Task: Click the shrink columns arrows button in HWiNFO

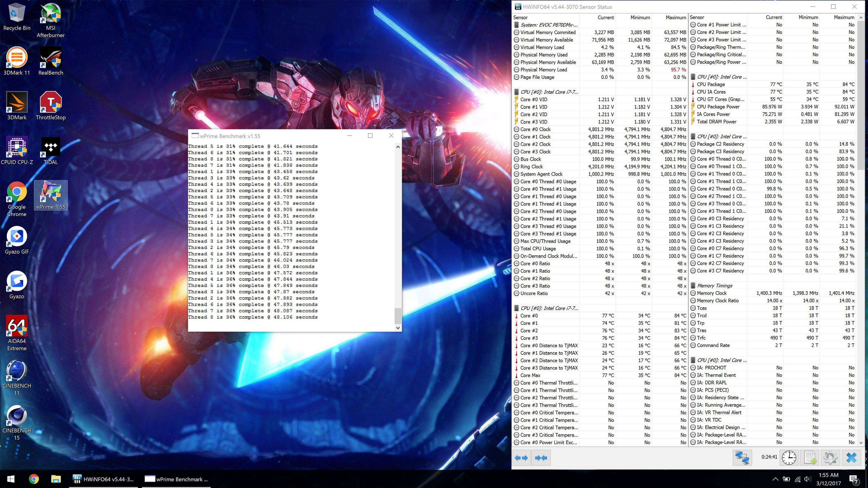Action: point(541,458)
